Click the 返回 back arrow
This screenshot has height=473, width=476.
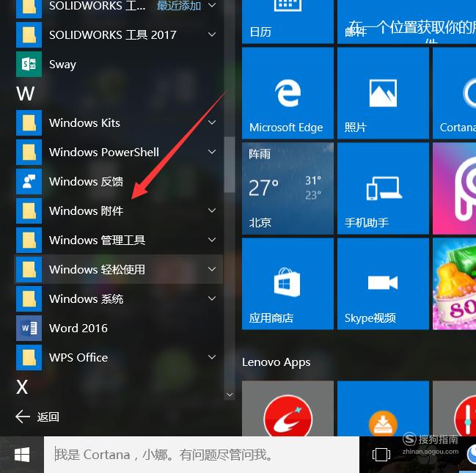click(23, 417)
